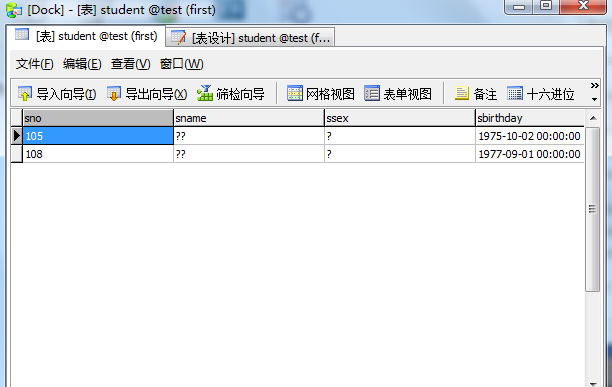Select ssex cell in row 108
Viewport: 612px width, 387px height.
[400, 154]
